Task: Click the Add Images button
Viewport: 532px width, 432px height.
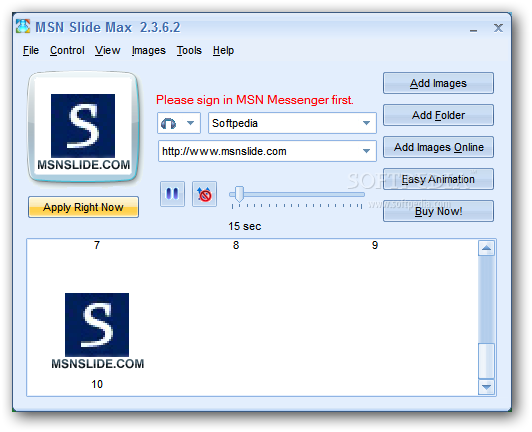Action: click(438, 83)
